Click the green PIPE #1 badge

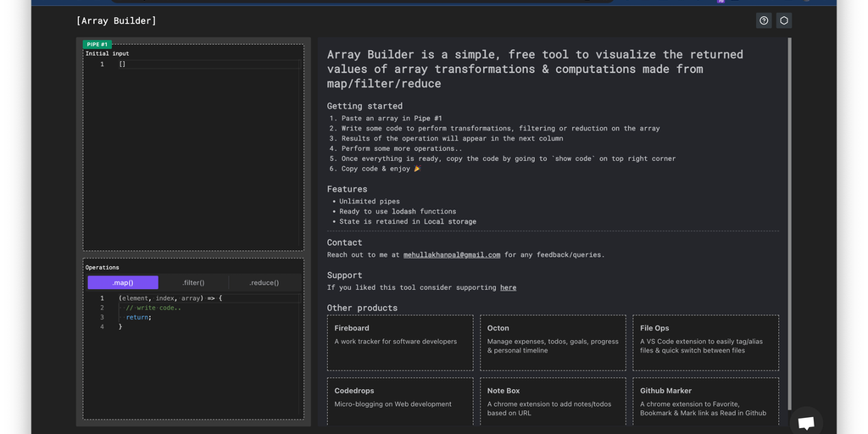[97, 44]
